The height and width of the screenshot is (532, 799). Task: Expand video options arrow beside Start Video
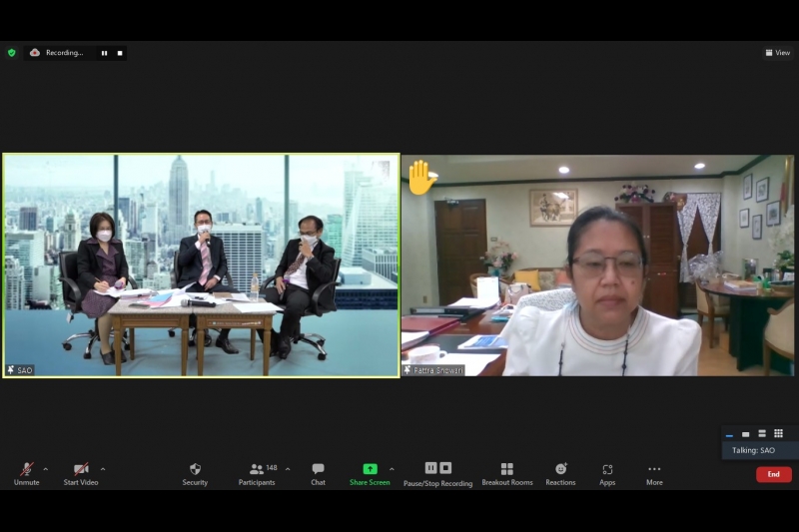tap(103, 468)
